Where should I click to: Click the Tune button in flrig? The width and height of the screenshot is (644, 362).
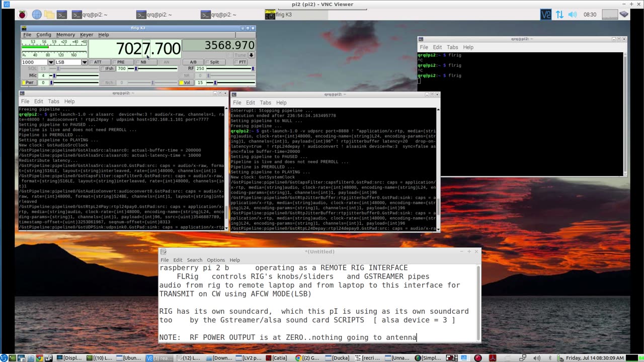240,55
